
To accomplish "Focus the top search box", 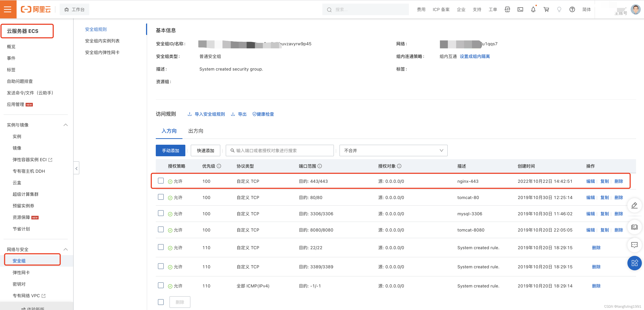I will (365, 10).
